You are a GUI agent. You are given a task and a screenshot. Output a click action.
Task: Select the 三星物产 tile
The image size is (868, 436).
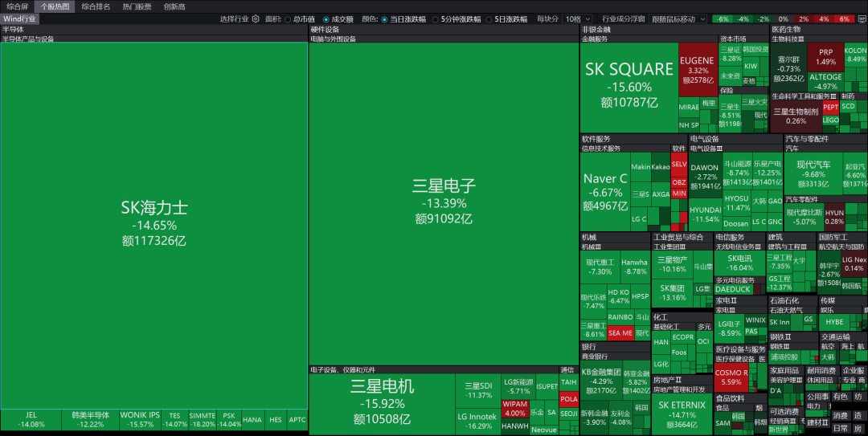tap(673, 264)
